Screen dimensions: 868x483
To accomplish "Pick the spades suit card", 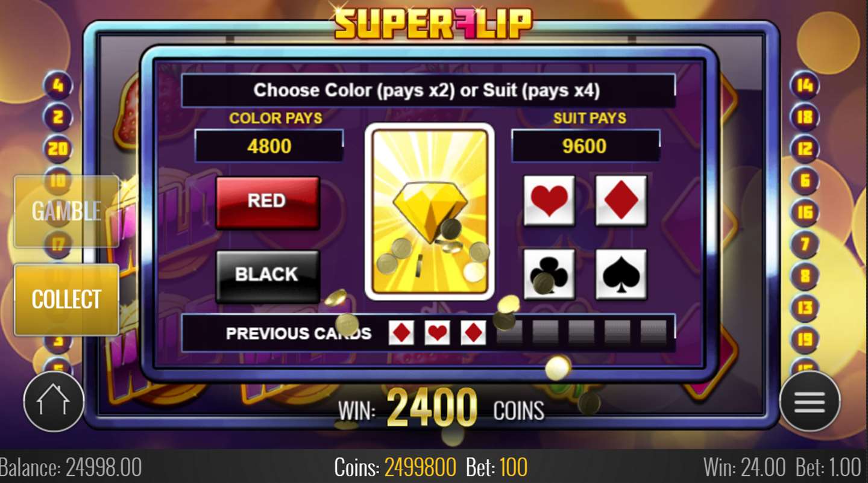I will 621,274.
